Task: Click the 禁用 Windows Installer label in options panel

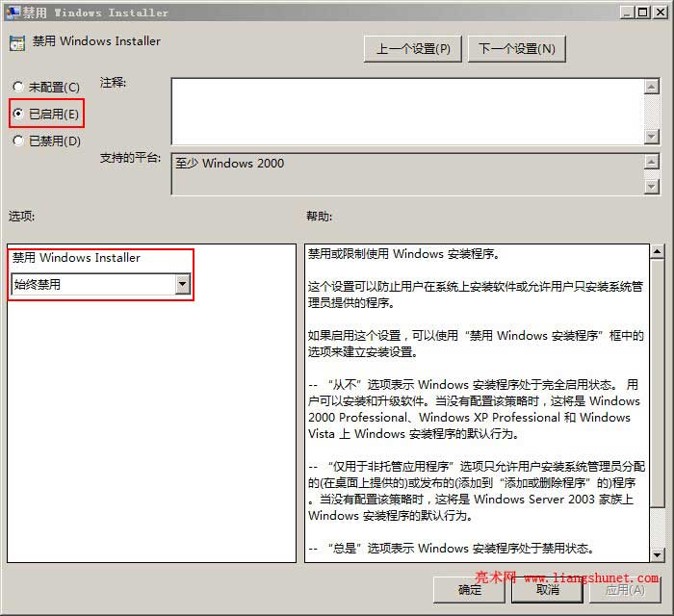Action: (76, 258)
